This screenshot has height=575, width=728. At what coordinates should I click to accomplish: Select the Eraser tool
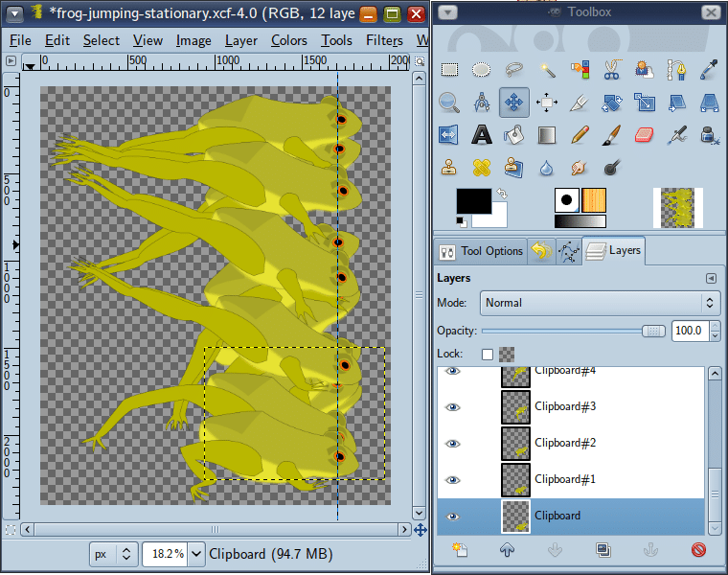(x=645, y=135)
